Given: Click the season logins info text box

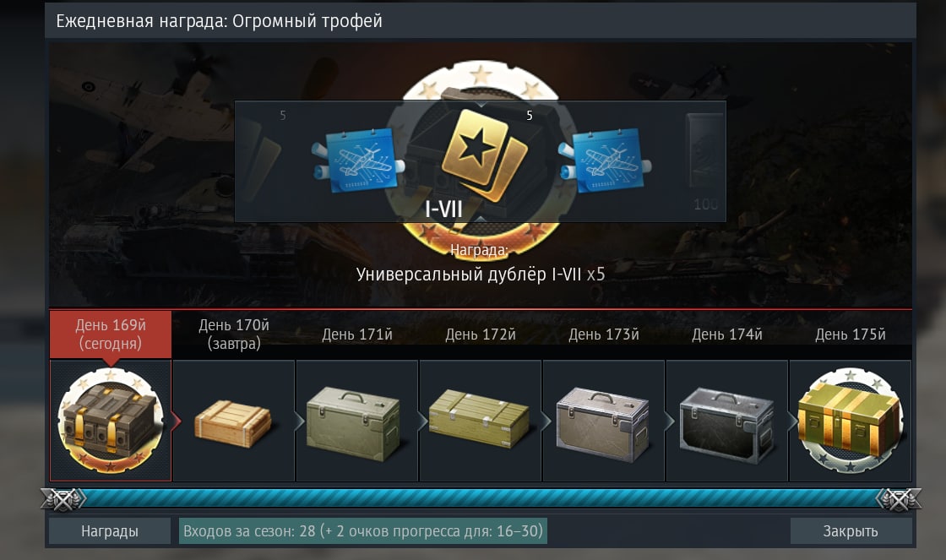Looking at the screenshot, I should pos(362,531).
